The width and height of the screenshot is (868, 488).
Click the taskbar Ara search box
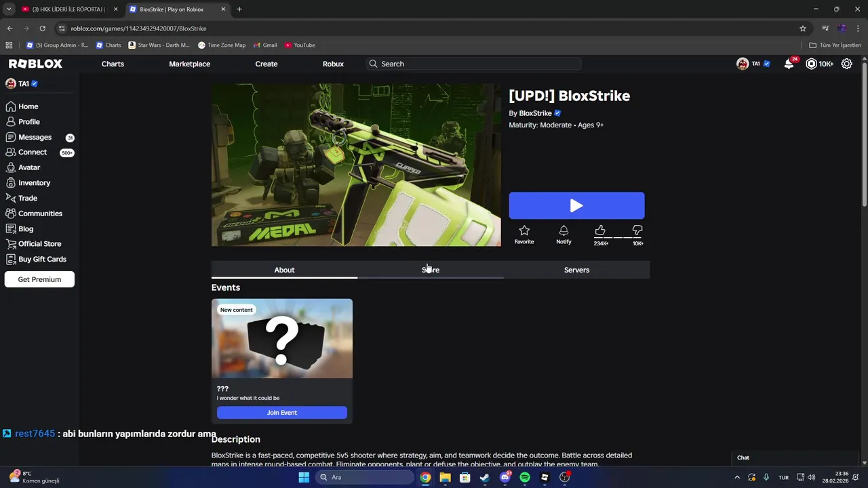click(x=365, y=477)
